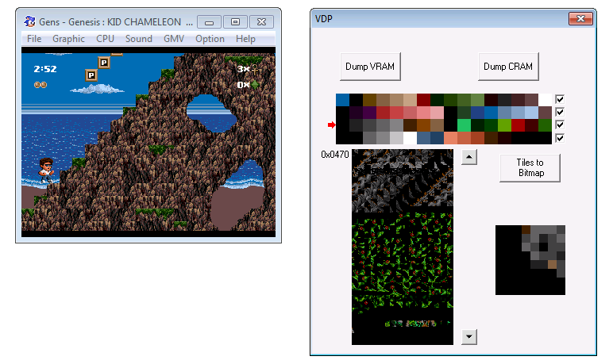Uncheck the first palette row checkbox
613x364 pixels.
560,99
